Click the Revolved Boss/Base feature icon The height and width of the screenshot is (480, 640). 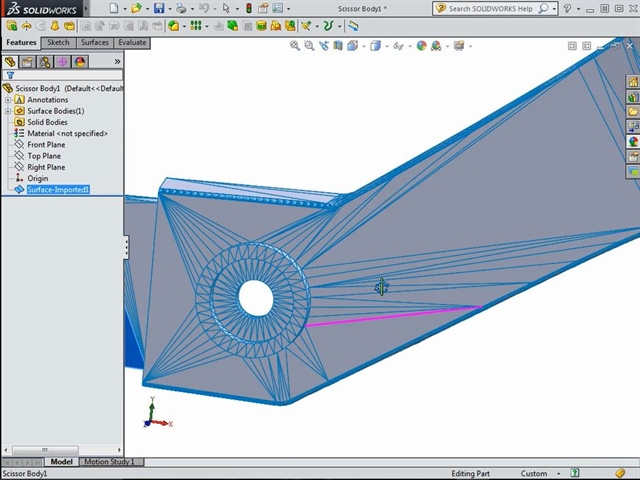click(27, 26)
